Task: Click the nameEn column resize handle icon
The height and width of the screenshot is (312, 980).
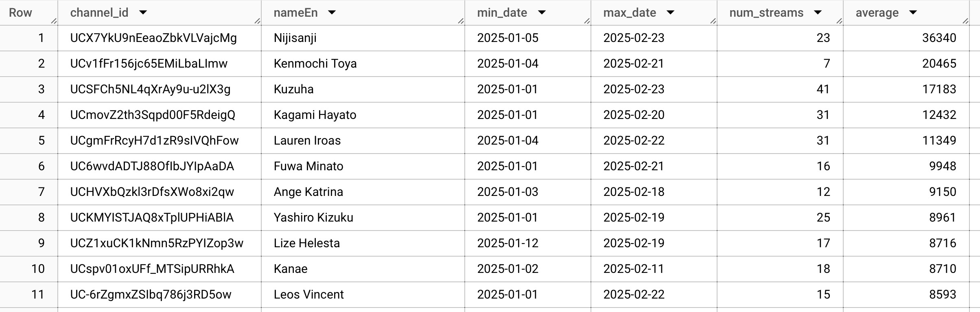Action: tap(461, 21)
